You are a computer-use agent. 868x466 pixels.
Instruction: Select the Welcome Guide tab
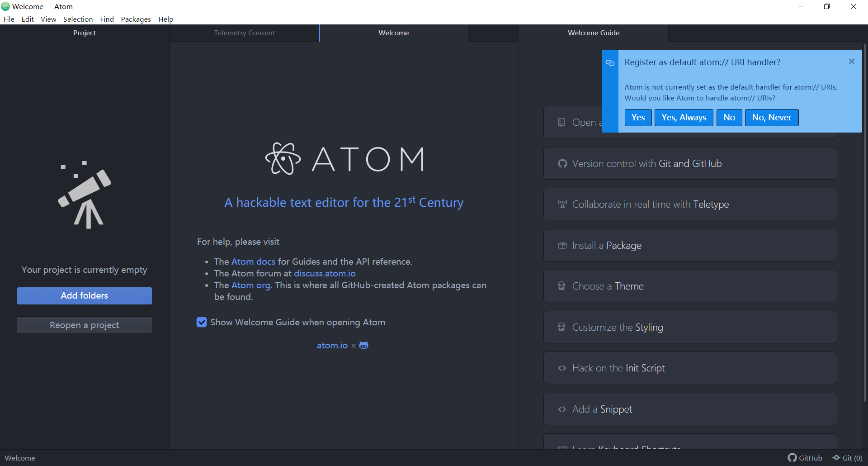tap(594, 33)
